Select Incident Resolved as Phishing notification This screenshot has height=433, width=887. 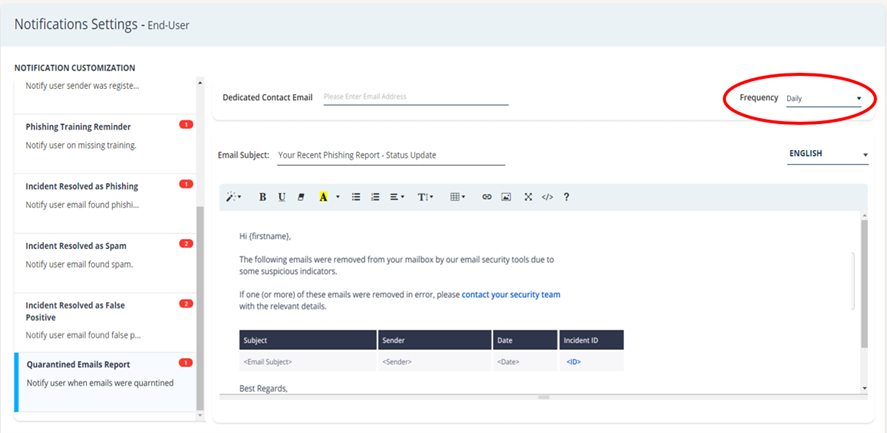point(105,204)
